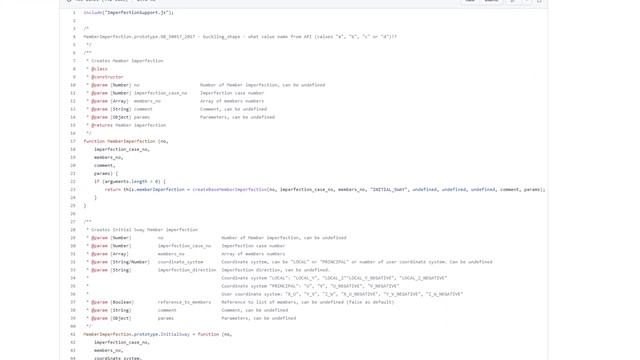The height and width of the screenshot is (360, 640).
Task: Click 'imperfection_case_no,' argument on line 18
Action: (122, 149)
